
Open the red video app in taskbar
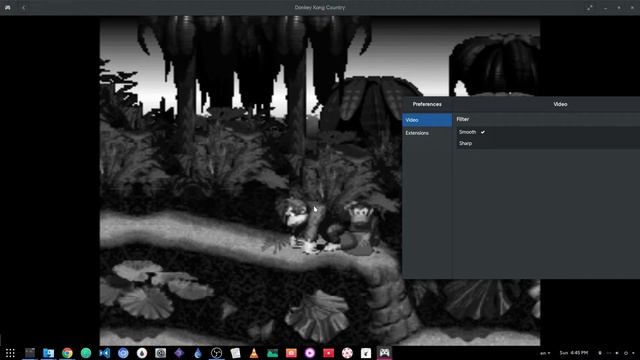tap(329, 353)
